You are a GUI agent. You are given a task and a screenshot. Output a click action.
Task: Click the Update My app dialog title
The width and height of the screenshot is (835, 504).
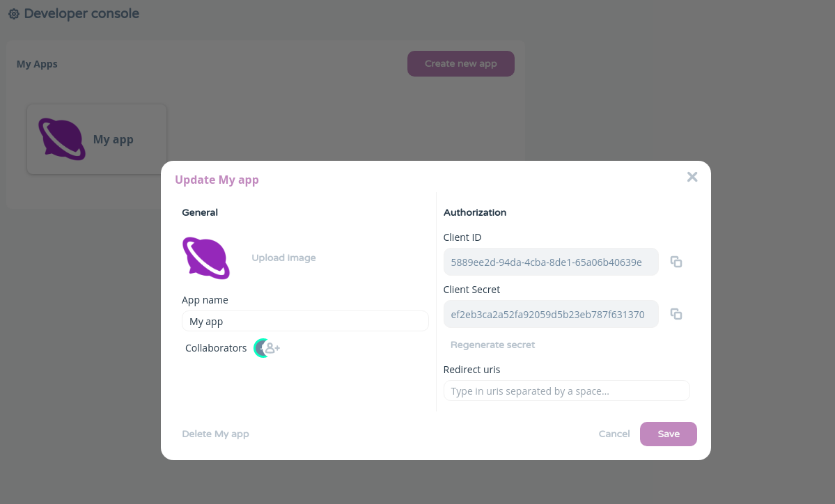coord(217,180)
